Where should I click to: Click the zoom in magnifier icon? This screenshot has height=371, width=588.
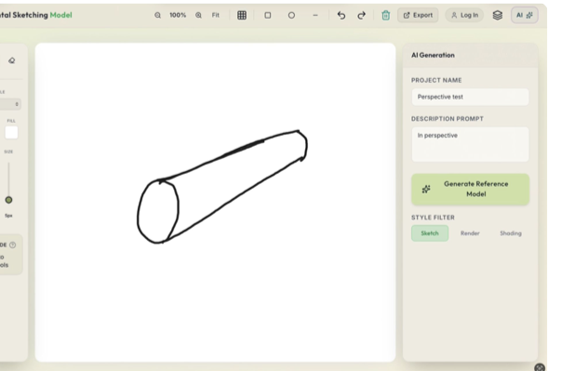tap(198, 16)
